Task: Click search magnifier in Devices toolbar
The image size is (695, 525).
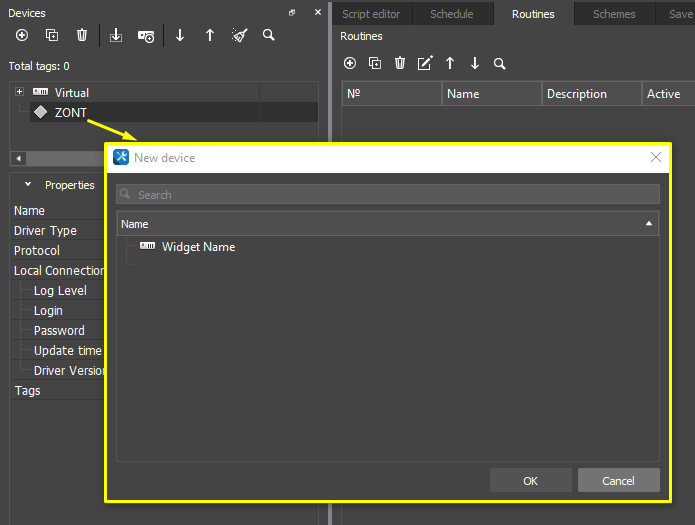Action: [x=269, y=35]
